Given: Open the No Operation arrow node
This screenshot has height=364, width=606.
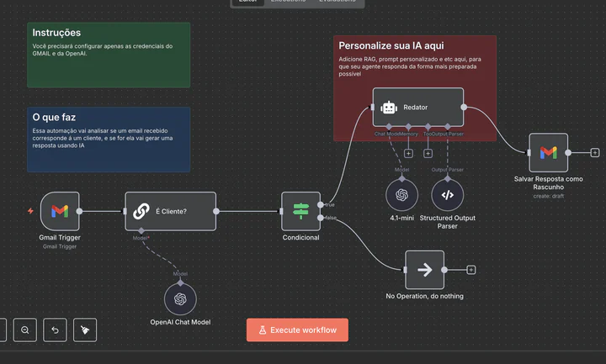Looking at the screenshot, I should (425, 270).
